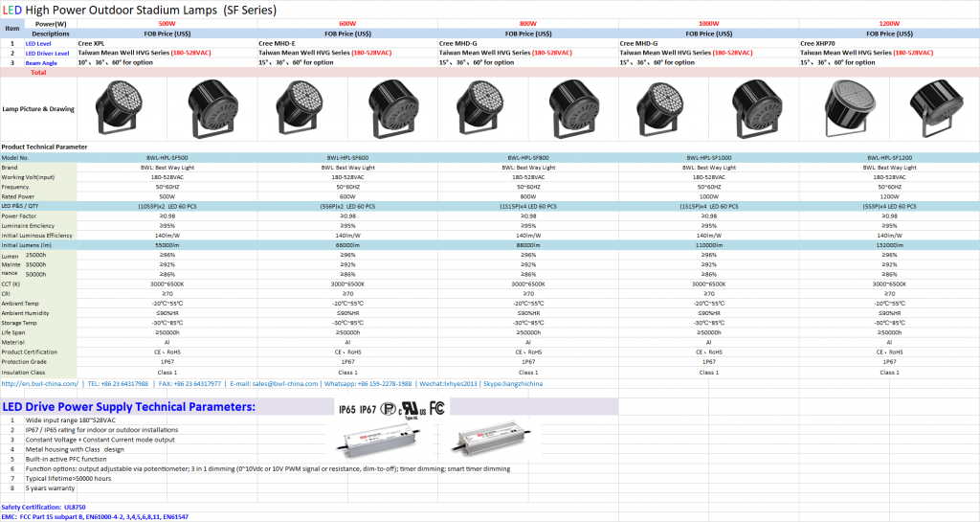Click the Skype:liangzhichina text
This screenshot has width=980, height=522.
tap(513, 384)
